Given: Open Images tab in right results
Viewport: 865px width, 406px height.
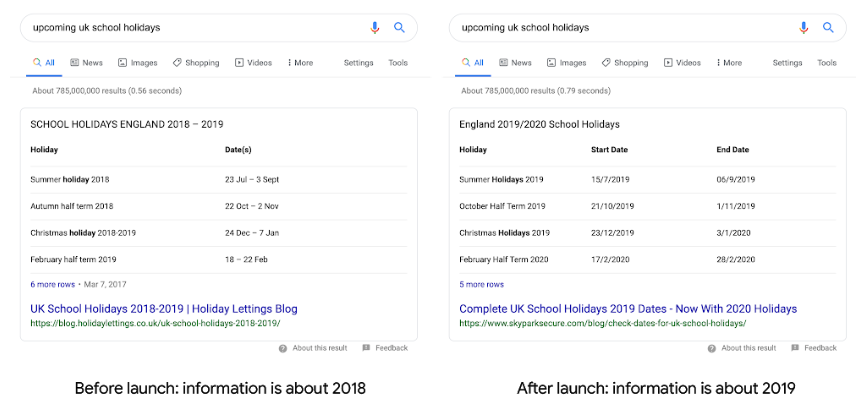Looking at the screenshot, I should click(567, 63).
